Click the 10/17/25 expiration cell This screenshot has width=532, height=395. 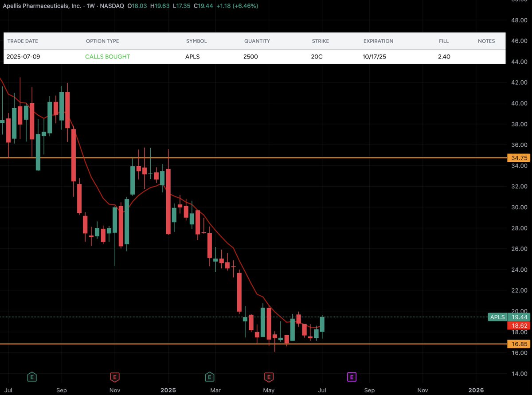[375, 57]
